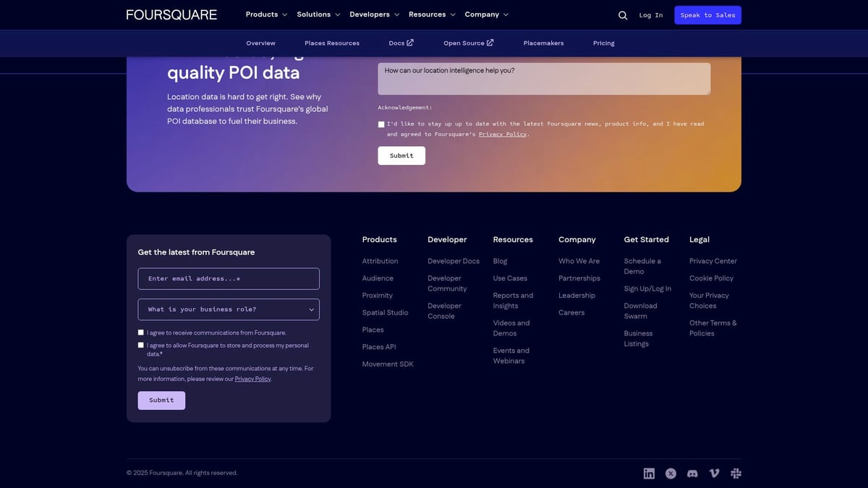The height and width of the screenshot is (488, 868).
Task: Open the Careers footer link
Action: click(x=571, y=313)
